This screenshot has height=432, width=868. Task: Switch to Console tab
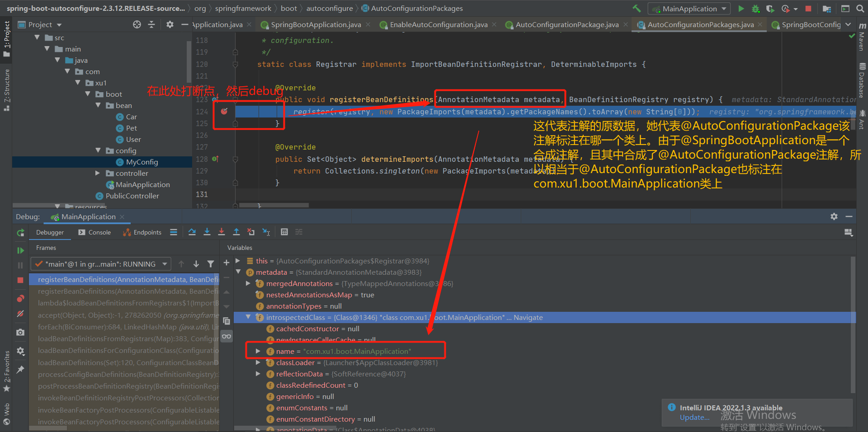point(94,232)
